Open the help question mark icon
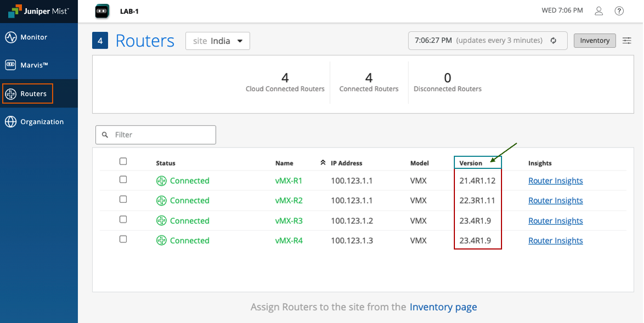This screenshot has width=644, height=323. point(619,11)
